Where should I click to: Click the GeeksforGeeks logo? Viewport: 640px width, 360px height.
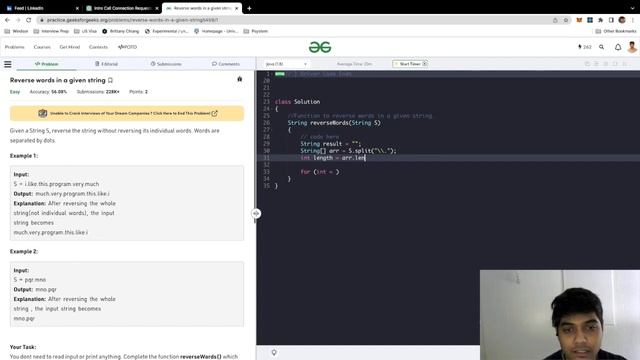320,47
